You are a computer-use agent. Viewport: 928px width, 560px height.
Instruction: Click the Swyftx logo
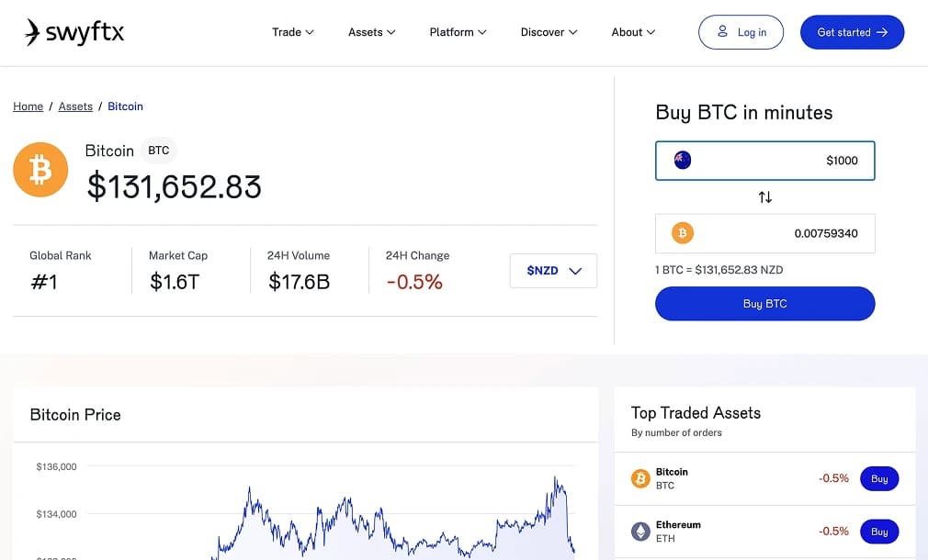click(x=74, y=32)
